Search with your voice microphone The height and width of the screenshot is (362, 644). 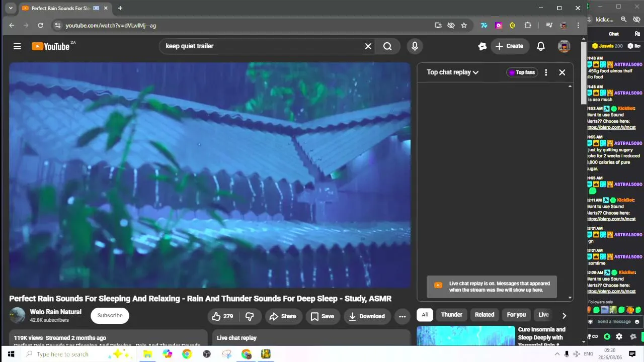click(x=415, y=46)
